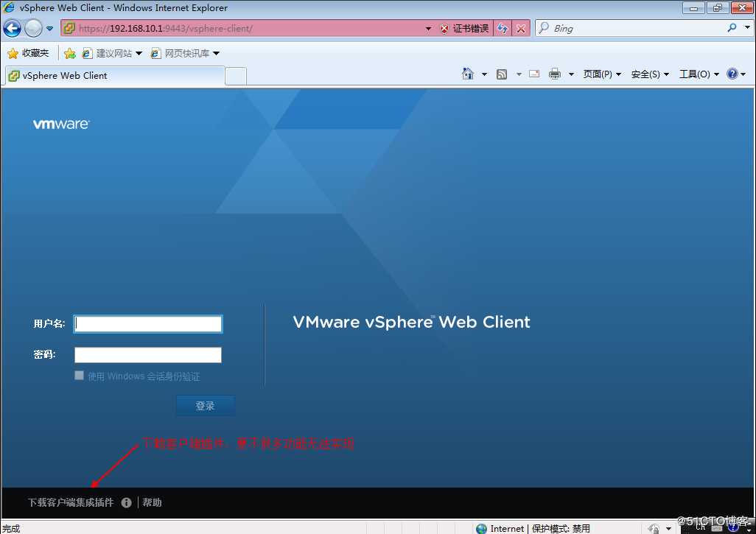
Task: Click the 下载客户端集成插件 link
Action: click(71, 502)
